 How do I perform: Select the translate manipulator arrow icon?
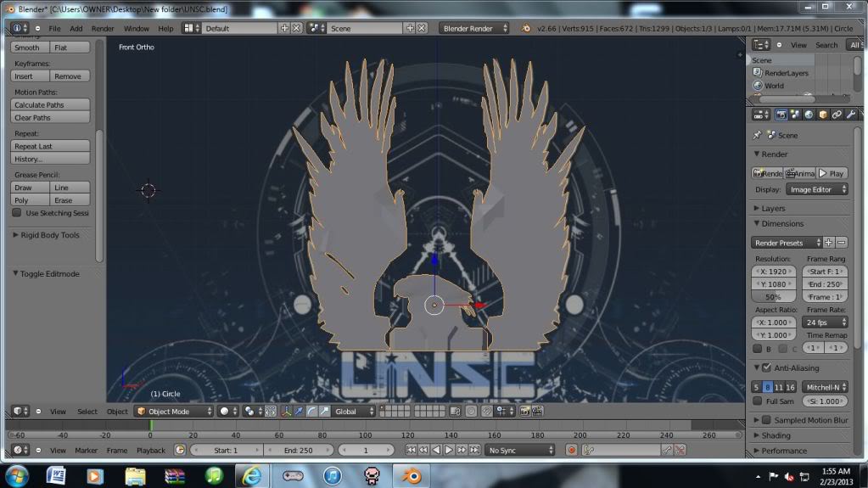299,411
